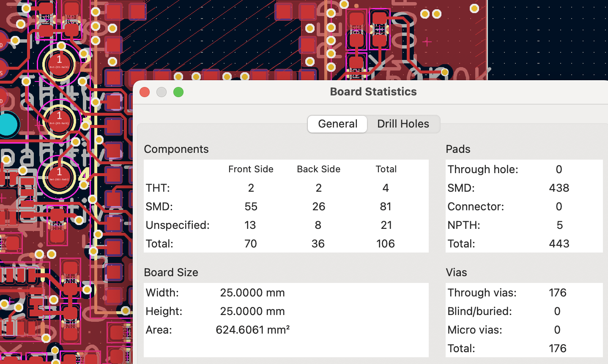The height and width of the screenshot is (364, 608).
Task: Select total pads value 443
Action: 559,244
